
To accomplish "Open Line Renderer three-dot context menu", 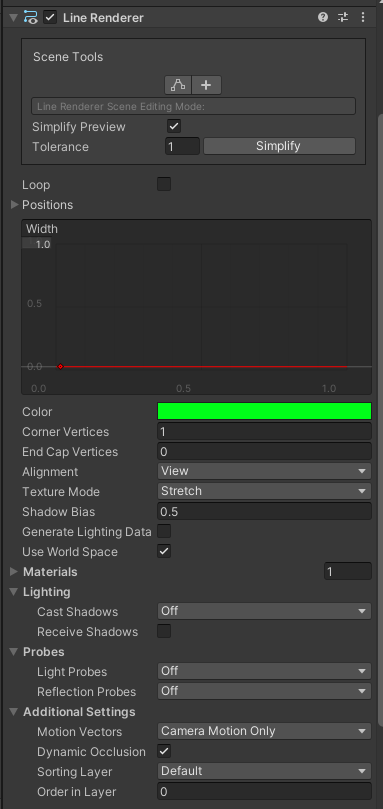I will [363, 18].
